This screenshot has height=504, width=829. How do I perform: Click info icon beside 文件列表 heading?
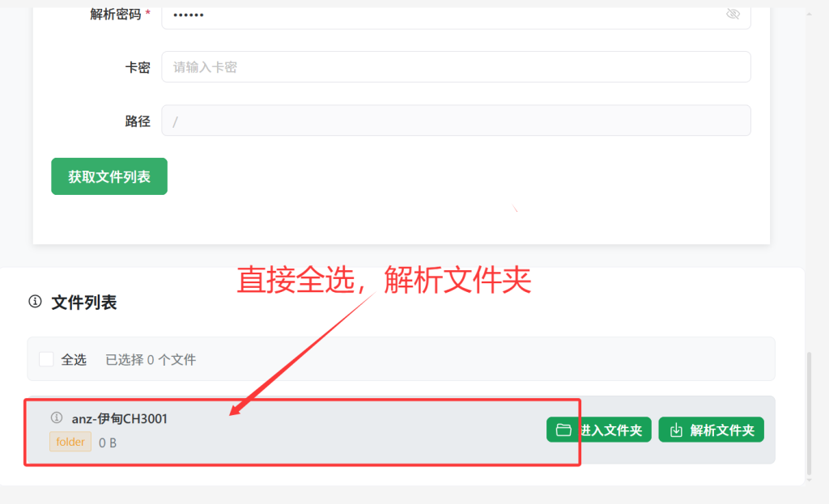35,302
